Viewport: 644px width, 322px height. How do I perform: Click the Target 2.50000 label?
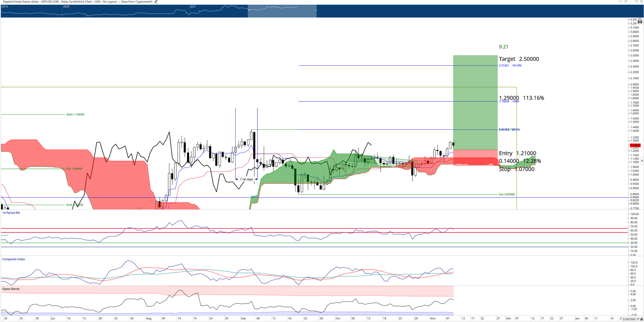519,59
